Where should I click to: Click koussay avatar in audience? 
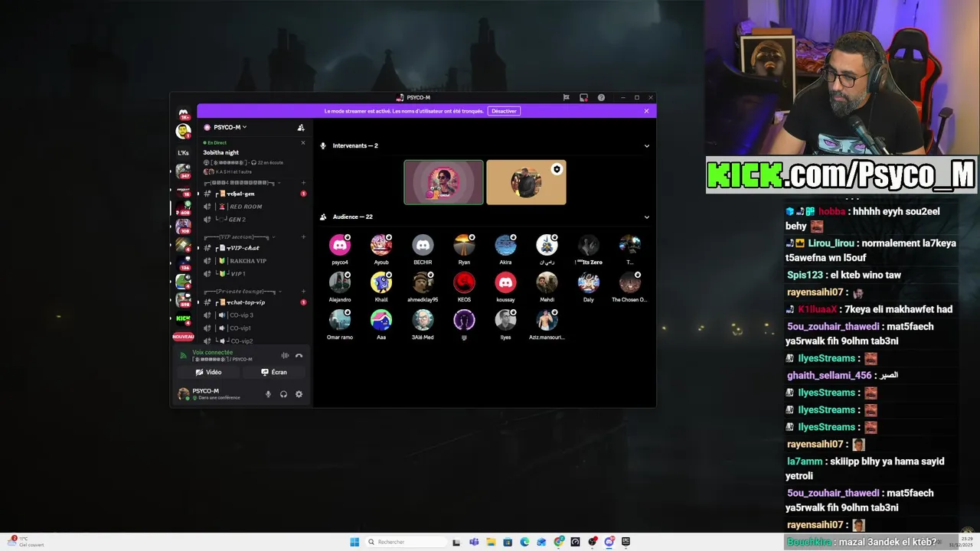505,282
